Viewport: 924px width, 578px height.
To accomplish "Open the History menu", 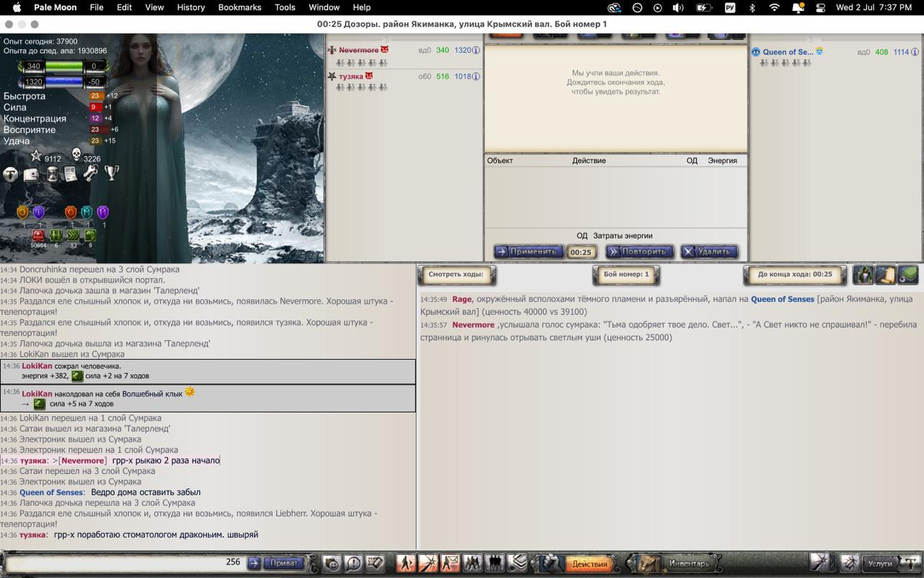I will (x=191, y=7).
